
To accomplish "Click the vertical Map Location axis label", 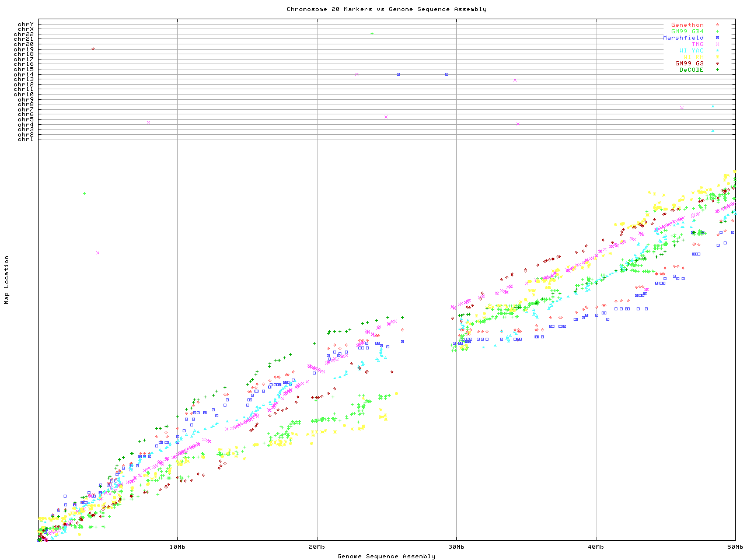I will click(7, 280).
